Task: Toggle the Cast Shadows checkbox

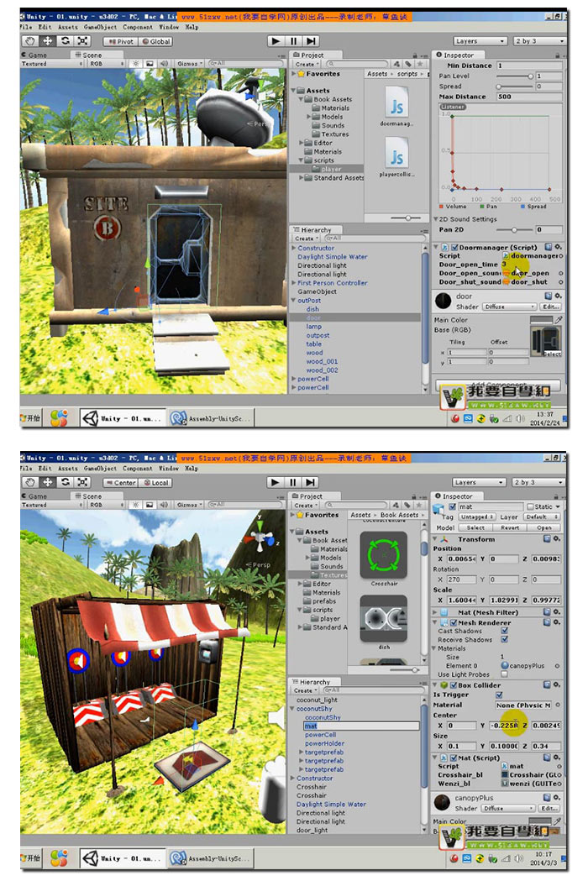Action: pyautogui.click(x=504, y=631)
